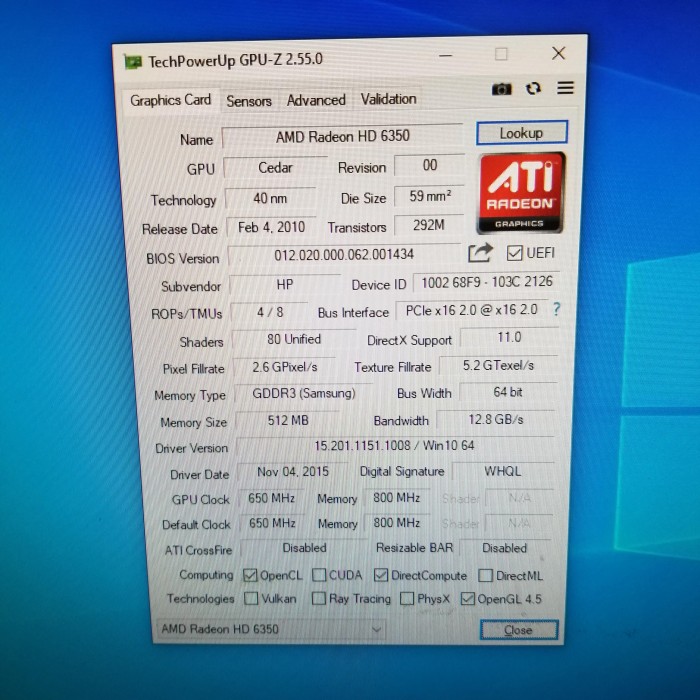Switch to the Sensors tab

249,101
